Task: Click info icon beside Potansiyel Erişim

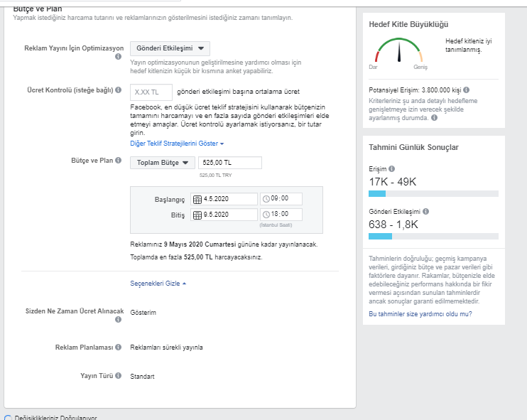Action: pyautogui.click(x=466, y=90)
